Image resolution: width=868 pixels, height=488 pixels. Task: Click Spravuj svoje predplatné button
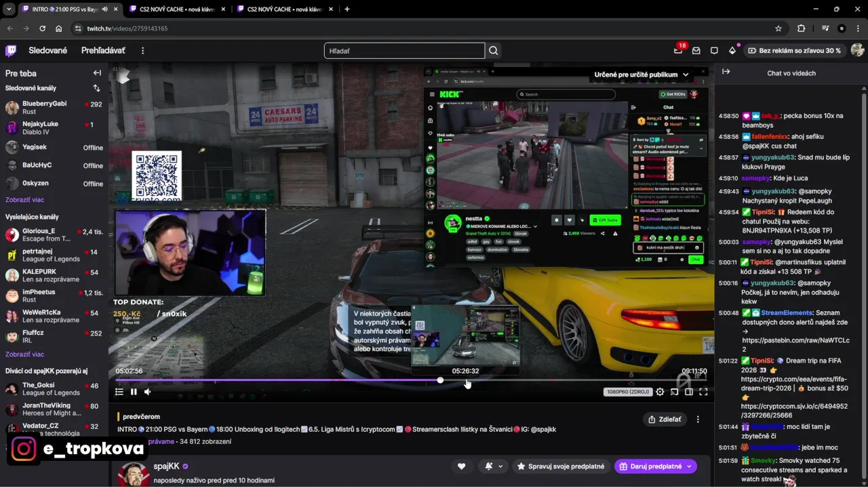561,466
